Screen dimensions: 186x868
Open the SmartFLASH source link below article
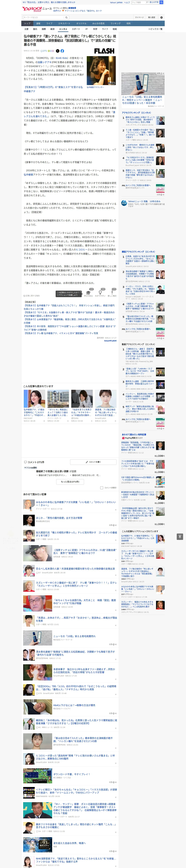110,341
